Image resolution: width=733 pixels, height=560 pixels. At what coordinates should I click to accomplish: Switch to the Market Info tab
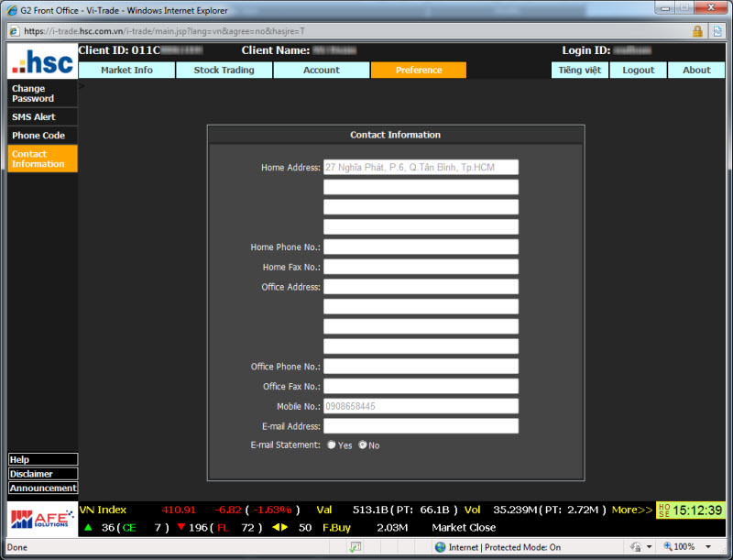pyautogui.click(x=126, y=71)
